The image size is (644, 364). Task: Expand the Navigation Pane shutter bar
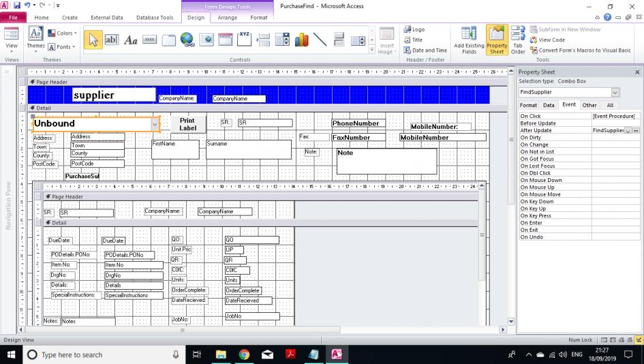pyautogui.click(x=7, y=72)
